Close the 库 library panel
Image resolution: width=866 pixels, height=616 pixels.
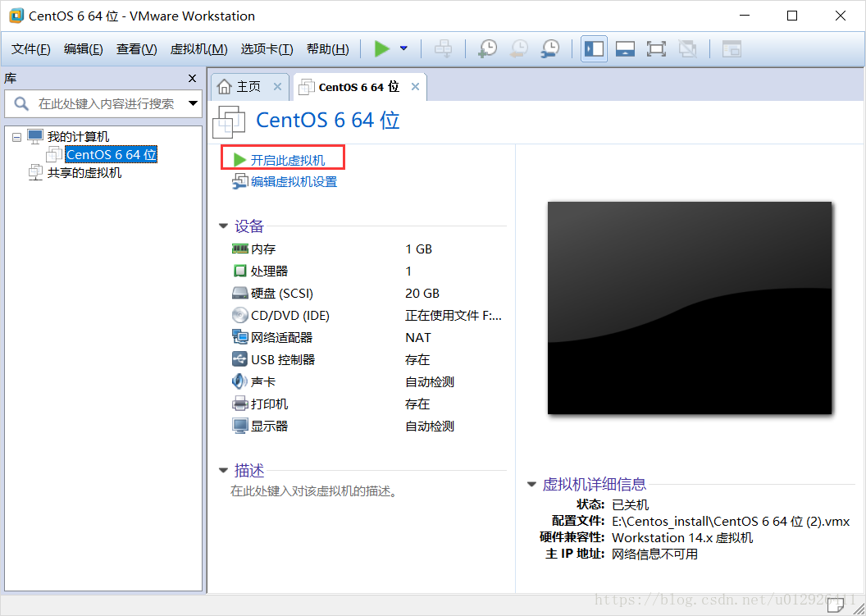coord(192,79)
